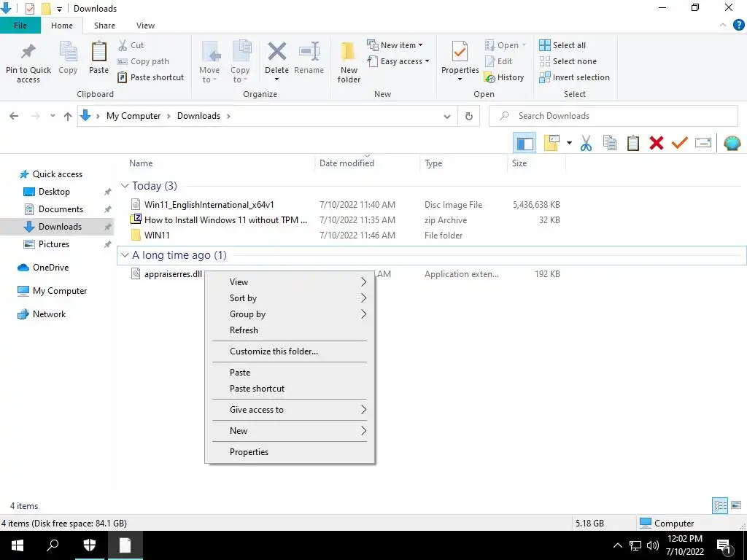Collapse the ribbon with the chevron
The width and height of the screenshot is (747, 560).
click(723, 26)
